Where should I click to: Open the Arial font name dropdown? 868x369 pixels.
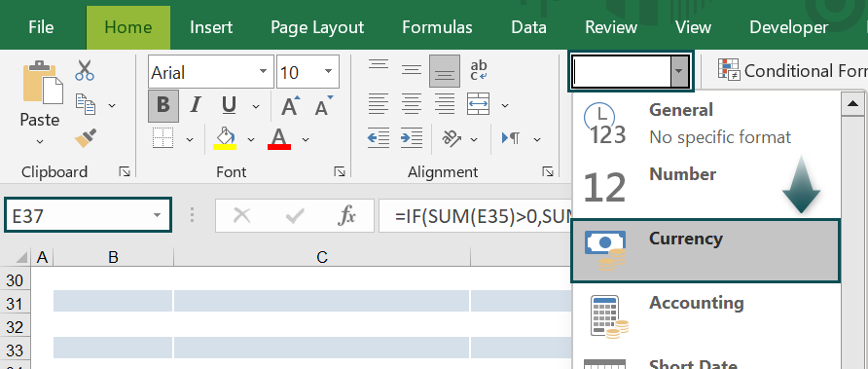tap(263, 72)
